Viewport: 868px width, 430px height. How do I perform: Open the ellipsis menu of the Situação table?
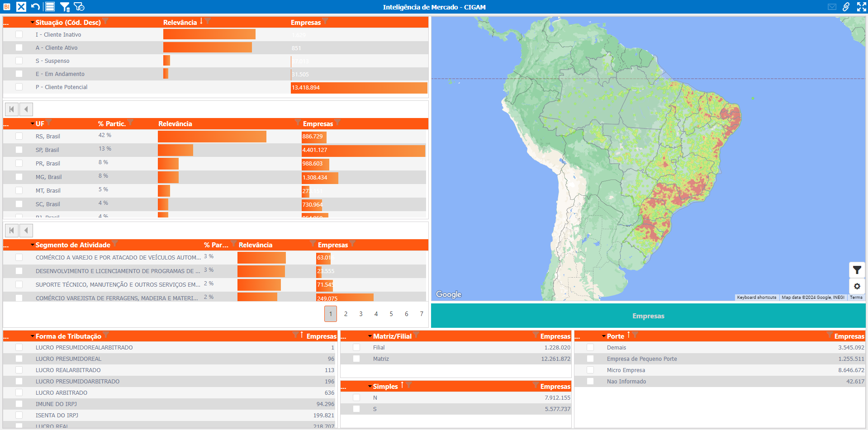tap(6, 23)
